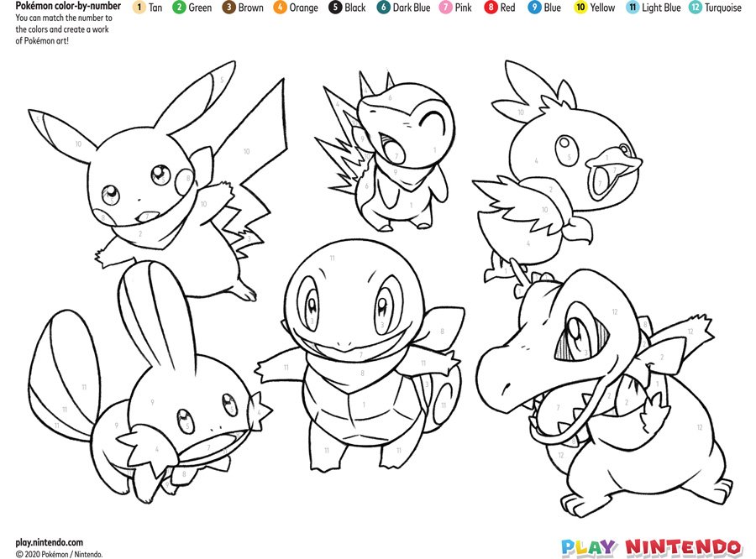
Task: Click the 'Pokémon color-by-number' title
Action: click(x=68, y=6)
